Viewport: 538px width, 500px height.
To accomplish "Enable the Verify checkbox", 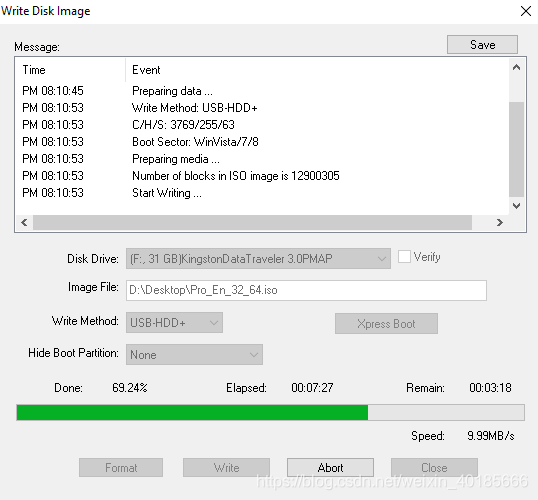I will point(404,256).
